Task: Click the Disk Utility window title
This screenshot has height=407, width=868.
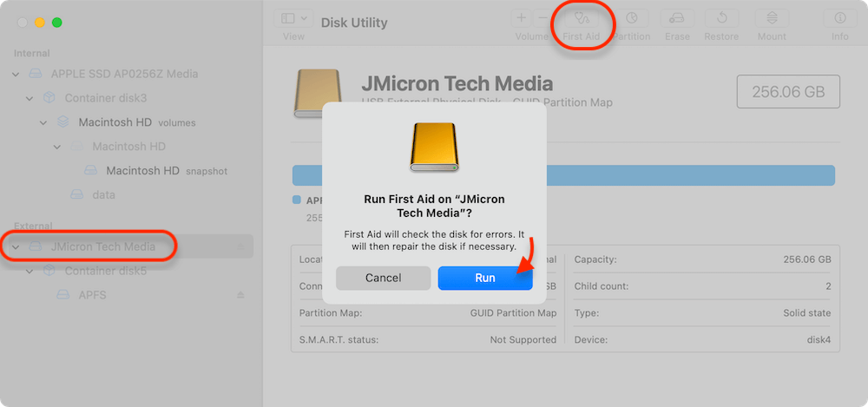Action: tap(354, 23)
